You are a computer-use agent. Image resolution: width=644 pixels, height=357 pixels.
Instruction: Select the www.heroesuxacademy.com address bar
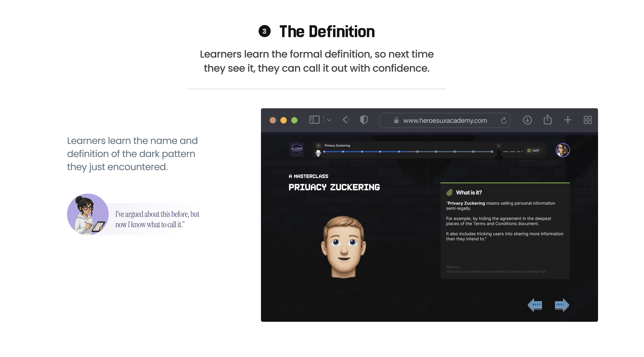(445, 120)
